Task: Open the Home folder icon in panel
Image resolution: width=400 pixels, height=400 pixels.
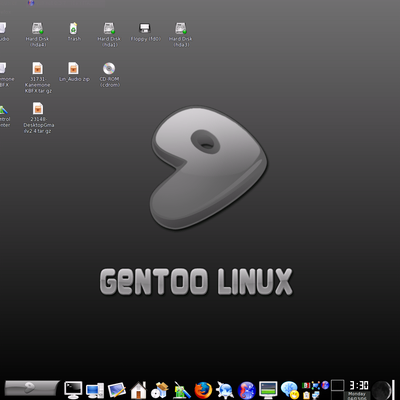Action: point(138,390)
